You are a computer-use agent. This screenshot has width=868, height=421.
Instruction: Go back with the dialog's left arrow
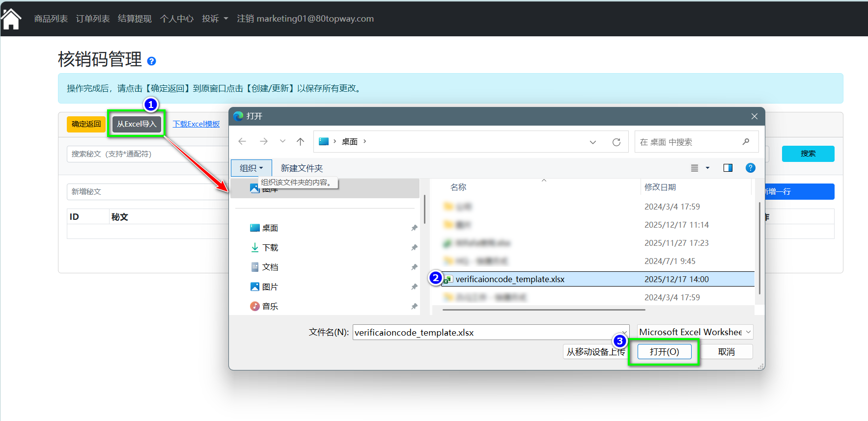[x=242, y=142]
